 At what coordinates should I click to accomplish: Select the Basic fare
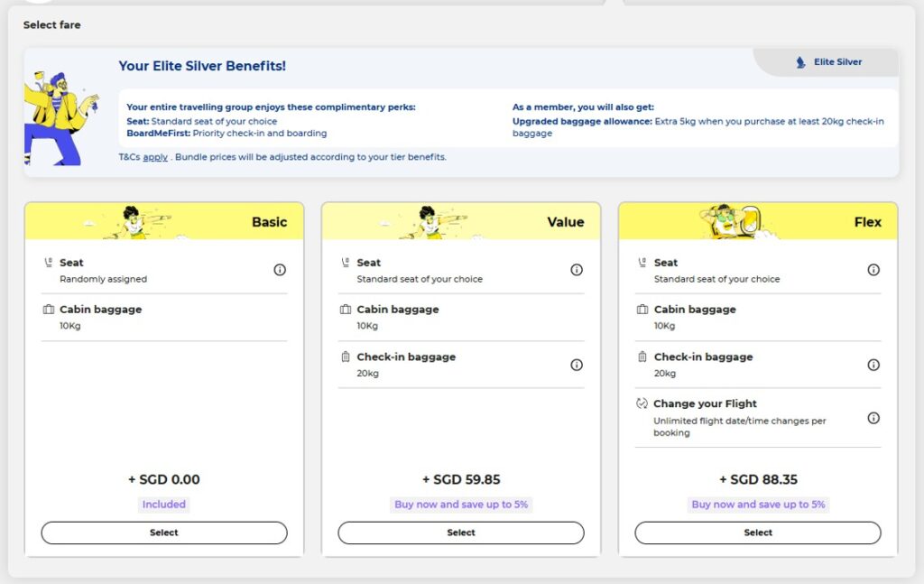[163, 533]
